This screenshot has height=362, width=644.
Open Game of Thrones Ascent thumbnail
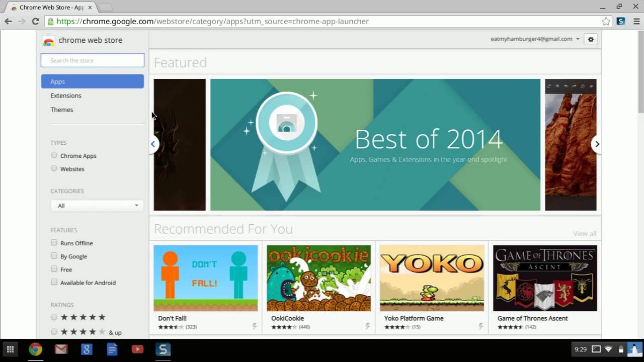[x=545, y=278]
